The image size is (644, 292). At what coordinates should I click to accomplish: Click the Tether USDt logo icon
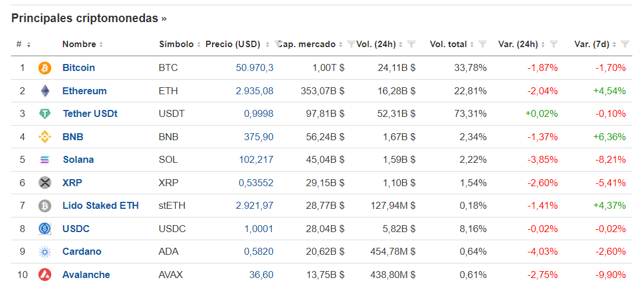pos(45,114)
